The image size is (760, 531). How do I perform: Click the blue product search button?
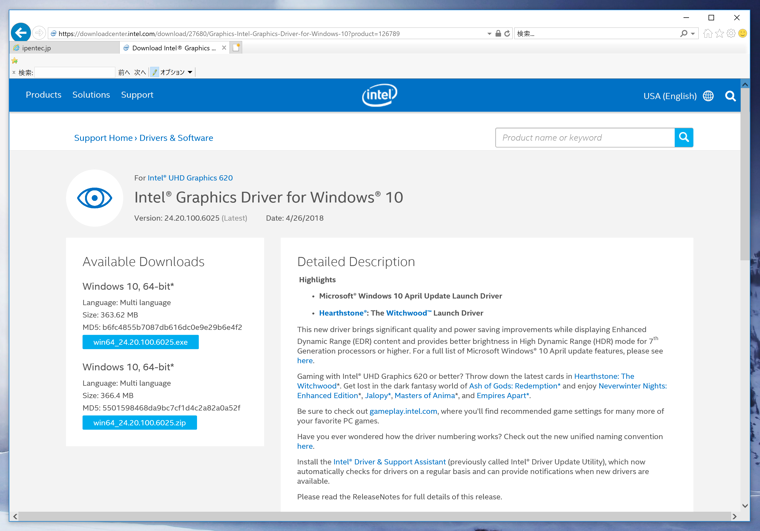tap(684, 138)
